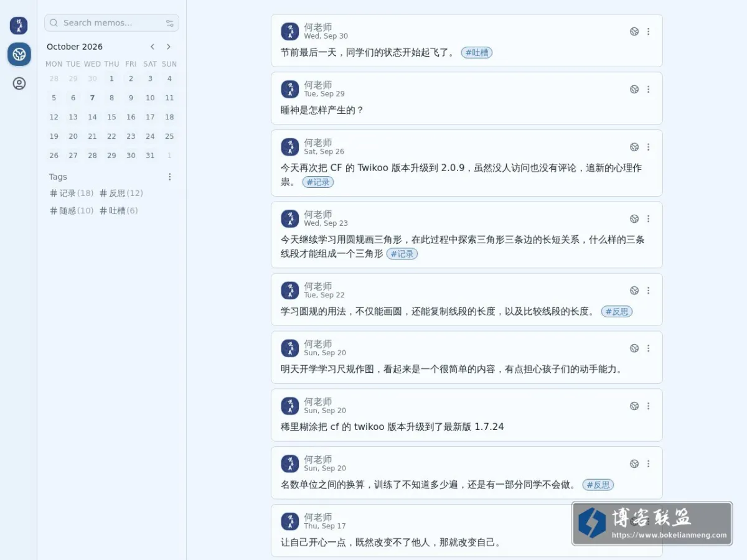Click author avatar on Wed, Sep 30 memo

pyautogui.click(x=290, y=32)
